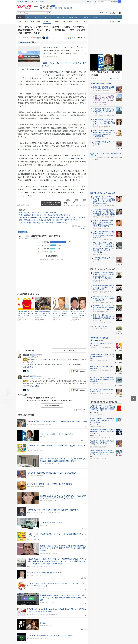The width and height of the screenshot is (138, 644).
Task: Open the エキスパート tab
Action: (48, 17)
